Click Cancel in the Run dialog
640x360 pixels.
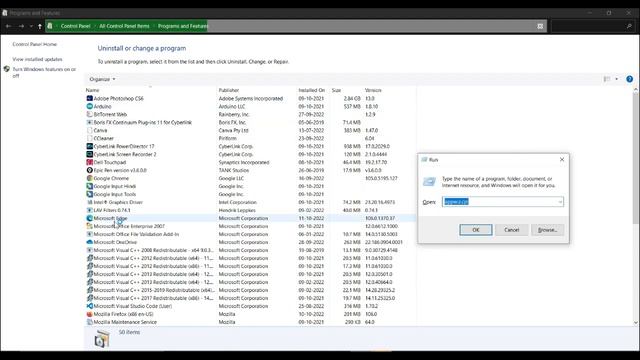coord(511,230)
